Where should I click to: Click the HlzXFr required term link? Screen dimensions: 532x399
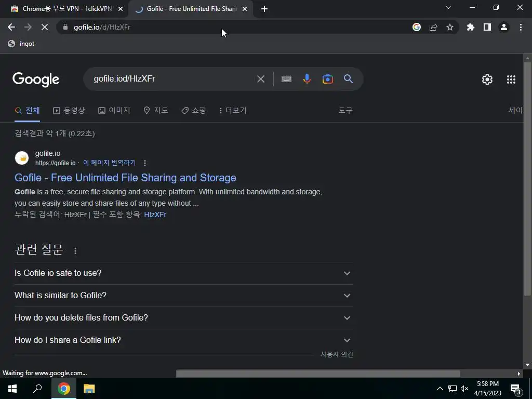pyautogui.click(x=155, y=215)
